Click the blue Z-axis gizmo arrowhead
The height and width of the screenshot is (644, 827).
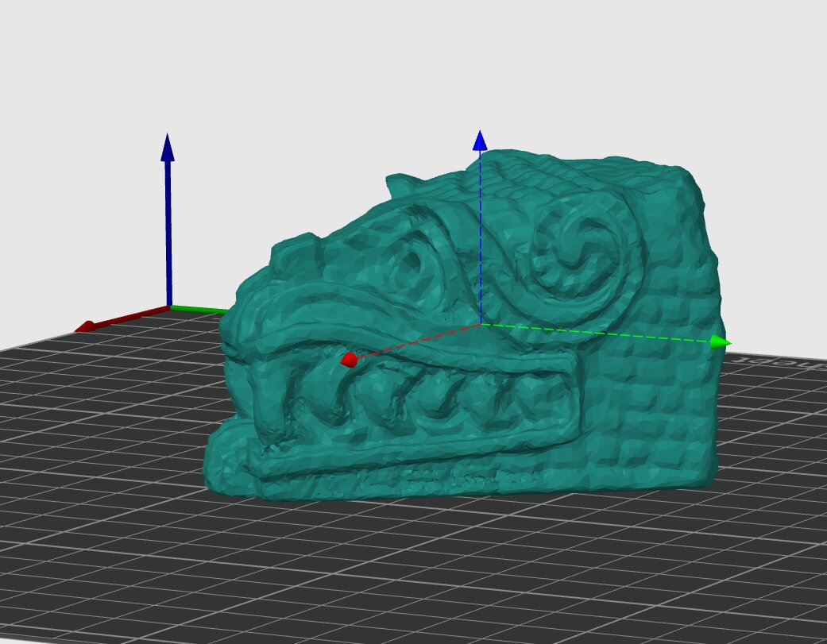(x=480, y=141)
